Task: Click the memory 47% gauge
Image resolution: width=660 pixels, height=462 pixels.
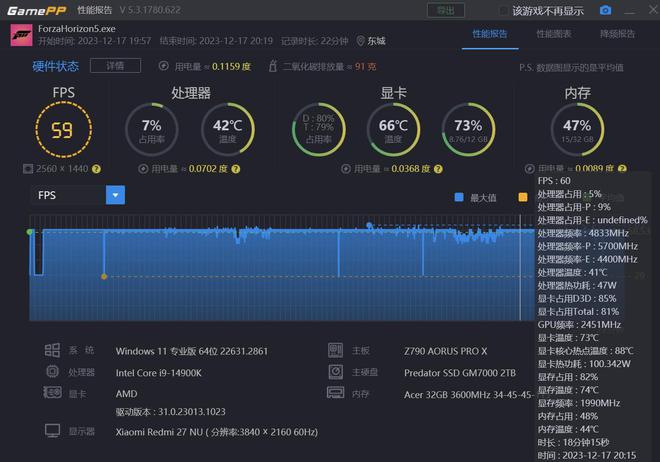Action: click(x=577, y=130)
